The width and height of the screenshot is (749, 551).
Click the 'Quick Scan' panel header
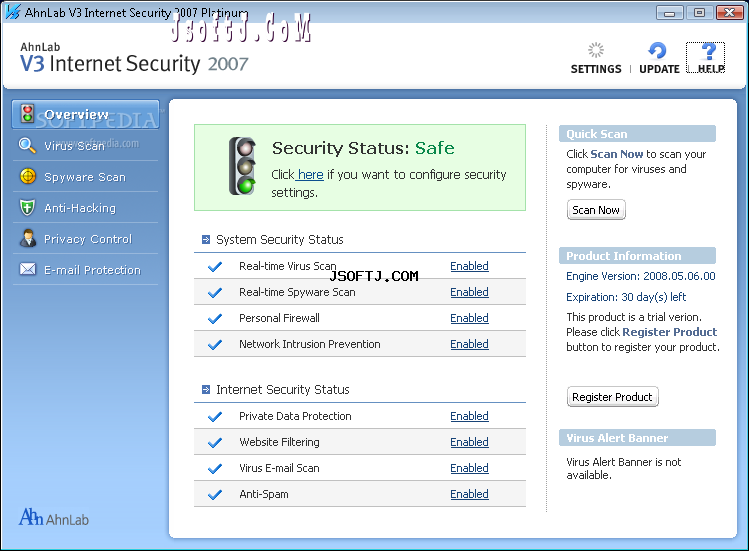tap(637, 134)
